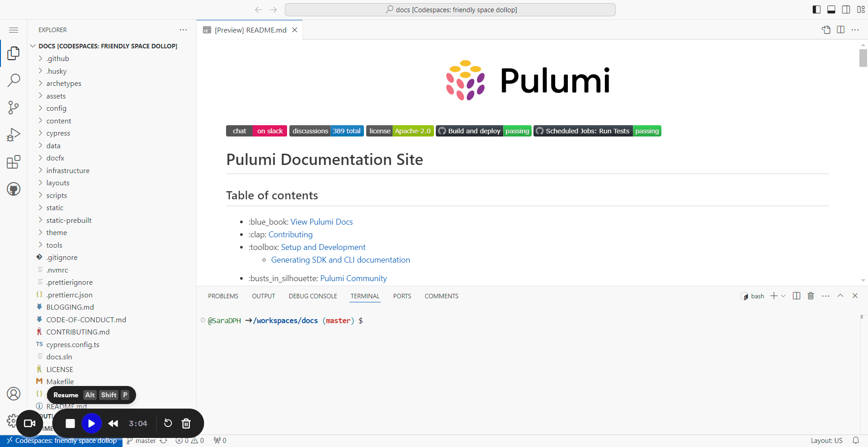The image size is (868, 447).
Task: Maximize the panel size with the caret
Action: (x=840, y=296)
